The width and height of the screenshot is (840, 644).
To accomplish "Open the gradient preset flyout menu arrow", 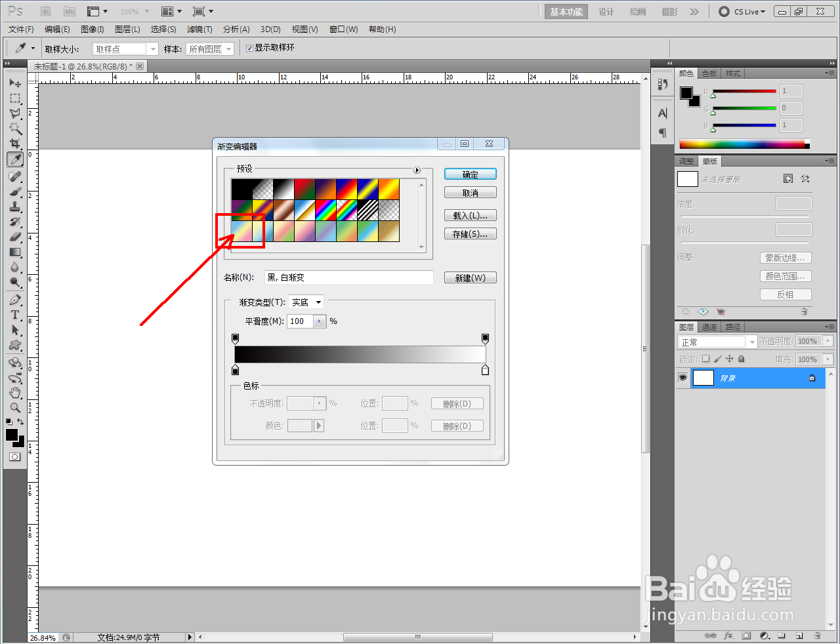I will pyautogui.click(x=417, y=170).
